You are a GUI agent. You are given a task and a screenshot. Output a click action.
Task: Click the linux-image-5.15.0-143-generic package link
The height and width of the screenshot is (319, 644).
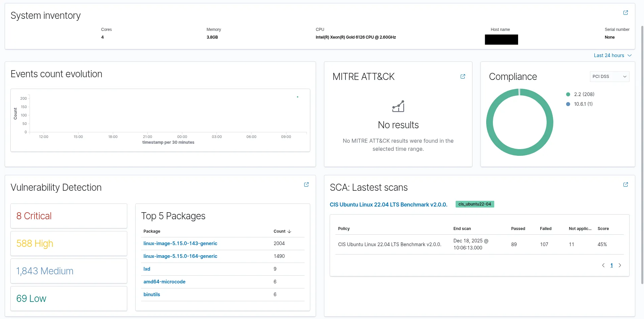(180, 243)
